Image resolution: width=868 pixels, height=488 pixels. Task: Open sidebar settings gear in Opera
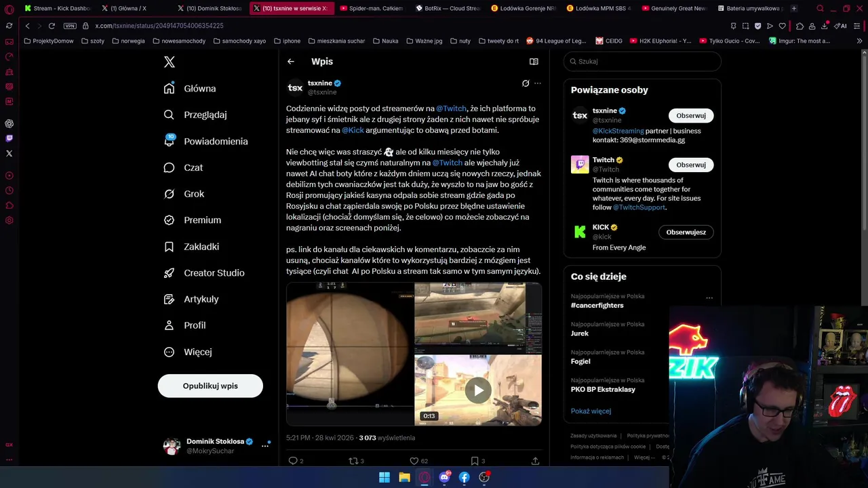[9, 220]
